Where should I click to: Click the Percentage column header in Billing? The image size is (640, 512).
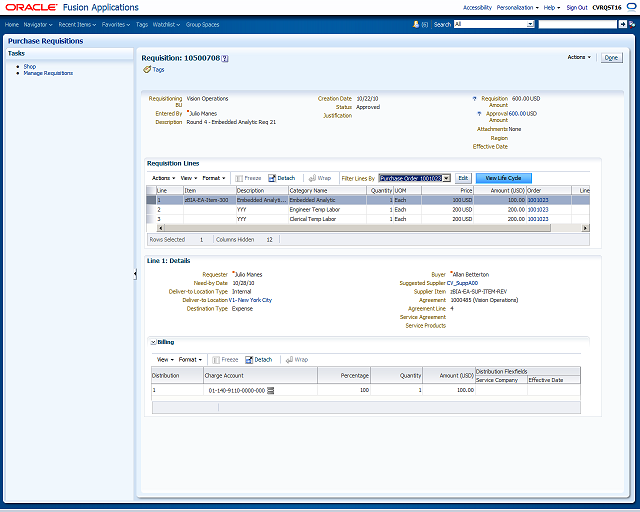(x=344, y=376)
